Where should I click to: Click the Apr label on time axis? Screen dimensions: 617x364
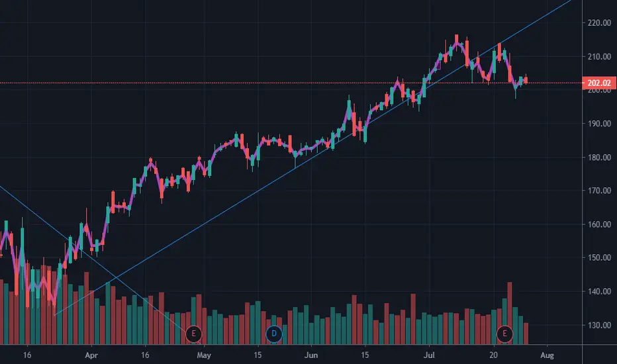coord(91,355)
